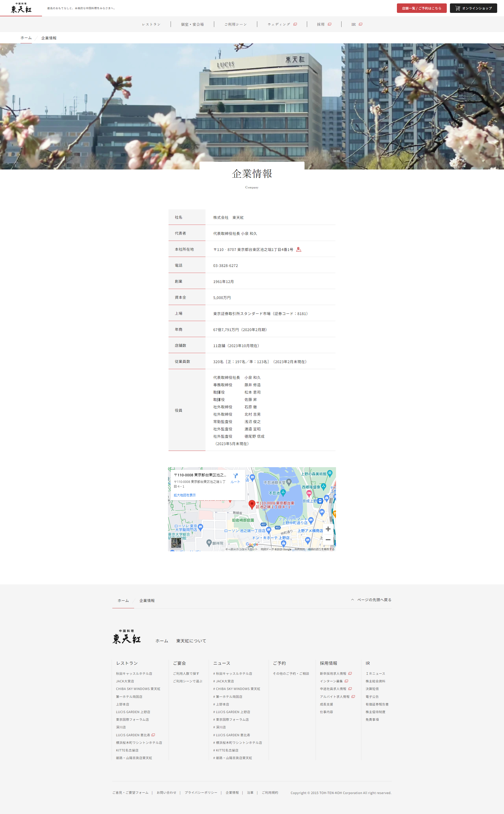Viewport: 504px width, 814px height.
Task: Open the 個室・宴会場 menu item
Action: click(x=192, y=24)
